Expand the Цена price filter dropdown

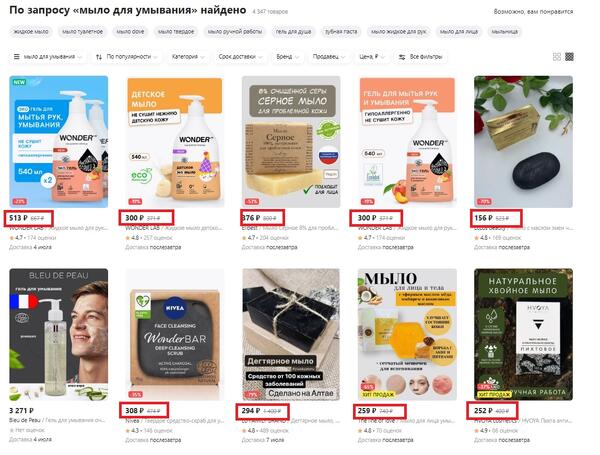[372, 57]
